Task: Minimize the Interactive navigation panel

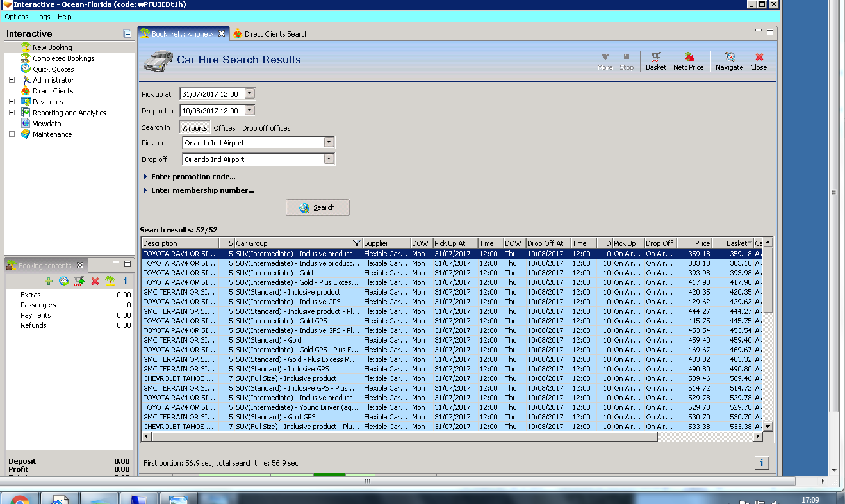Action: pyautogui.click(x=127, y=34)
